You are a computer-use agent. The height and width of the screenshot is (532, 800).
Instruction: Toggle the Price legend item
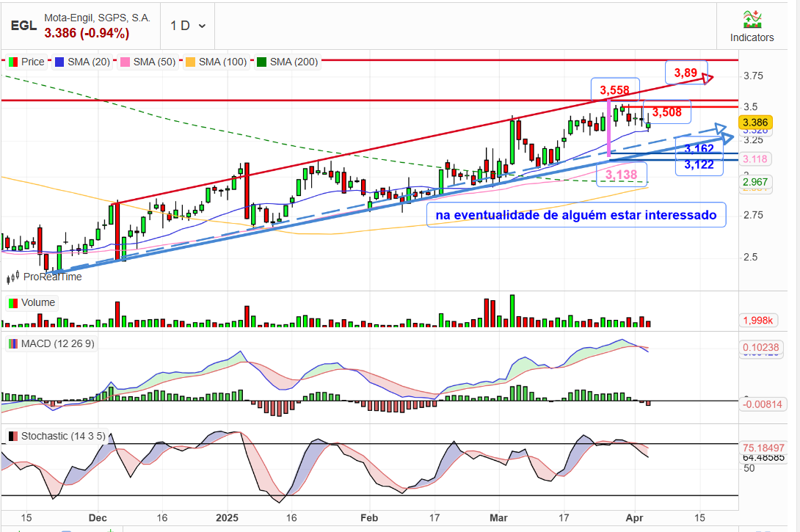pyautogui.click(x=27, y=62)
